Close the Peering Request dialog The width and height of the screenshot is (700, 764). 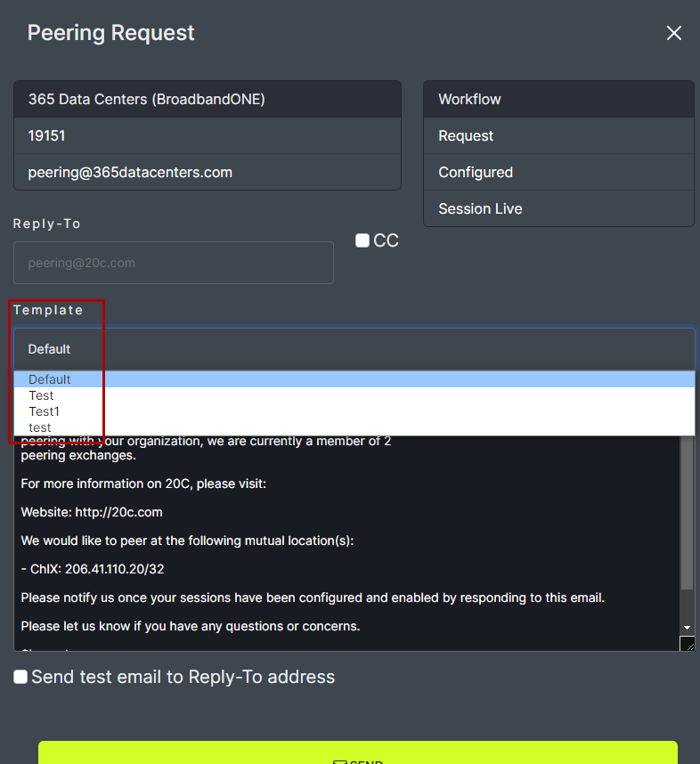(674, 33)
